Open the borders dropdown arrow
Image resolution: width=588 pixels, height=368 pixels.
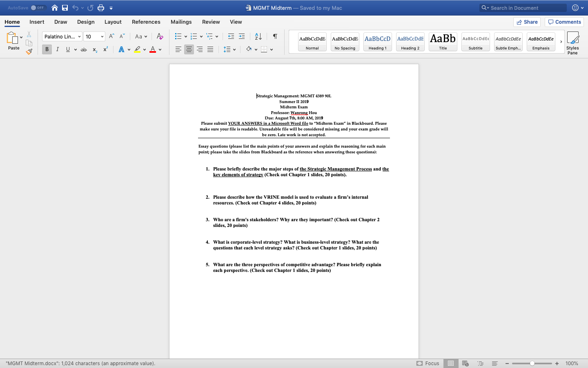tap(272, 49)
